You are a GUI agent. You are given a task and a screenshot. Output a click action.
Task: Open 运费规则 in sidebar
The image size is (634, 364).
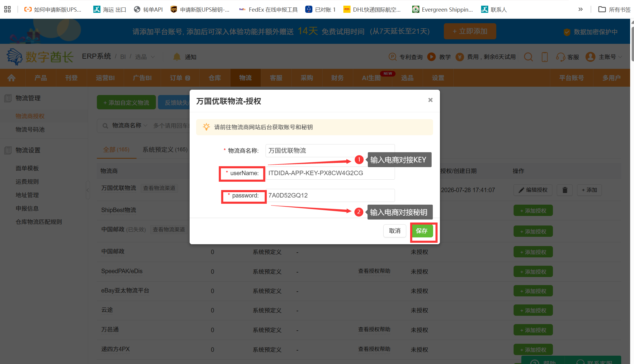tap(27, 182)
